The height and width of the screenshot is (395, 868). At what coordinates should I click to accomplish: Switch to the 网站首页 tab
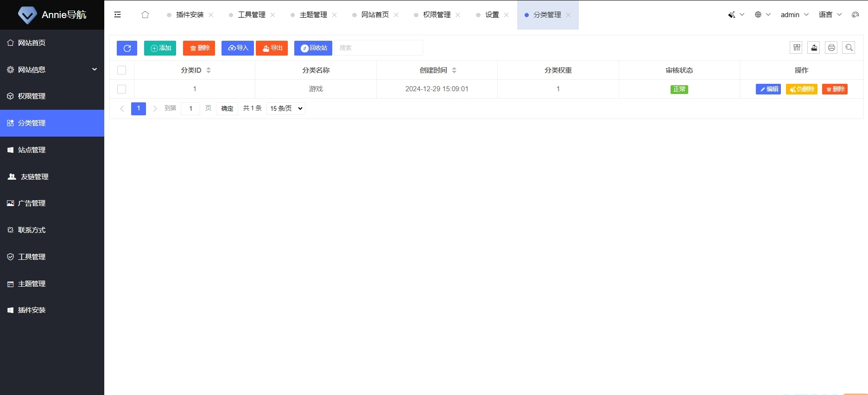click(x=375, y=15)
